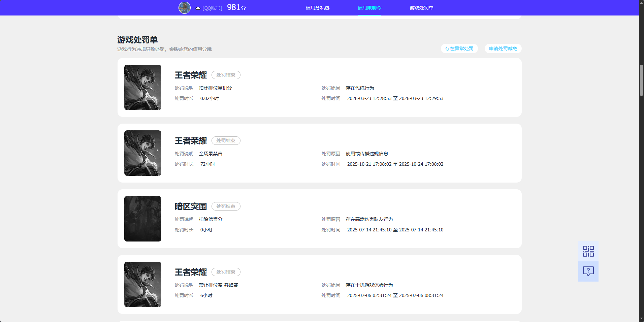The height and width of the screenshot is (322, 644).
Task: Click the 申请处罚减免 button
Action: click(502, 49)
